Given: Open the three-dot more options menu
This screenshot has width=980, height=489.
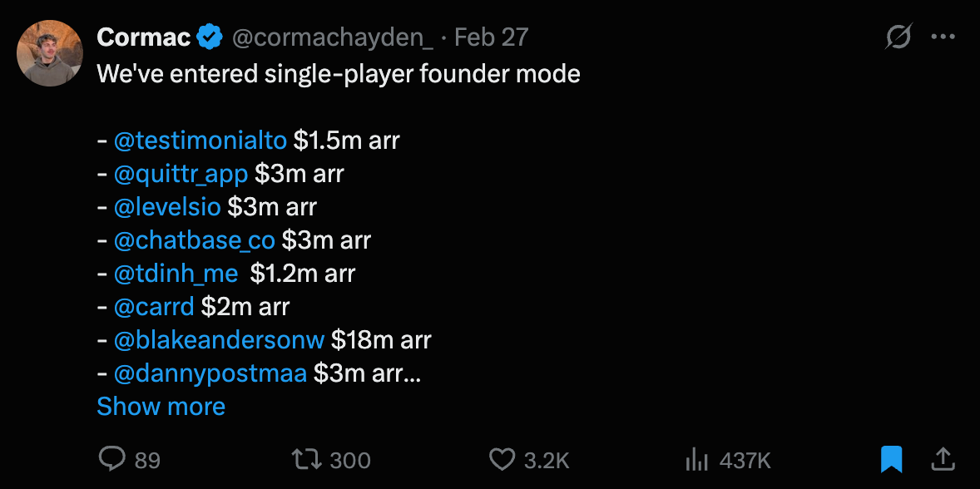Looking at the screenshot, I should 943,37.
